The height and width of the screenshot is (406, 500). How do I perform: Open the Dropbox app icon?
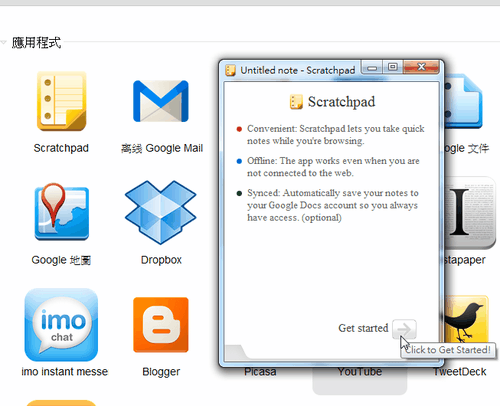[x=161, y=212]
